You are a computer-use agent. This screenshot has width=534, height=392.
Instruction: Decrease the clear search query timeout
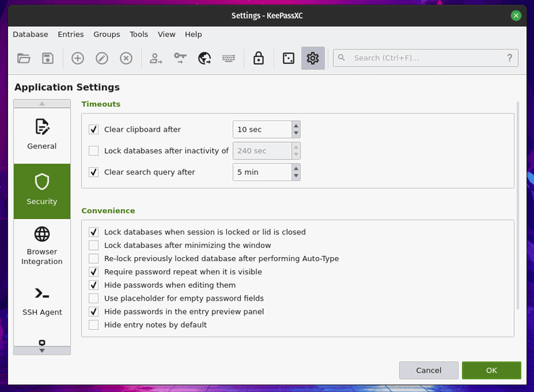[296, 176]
